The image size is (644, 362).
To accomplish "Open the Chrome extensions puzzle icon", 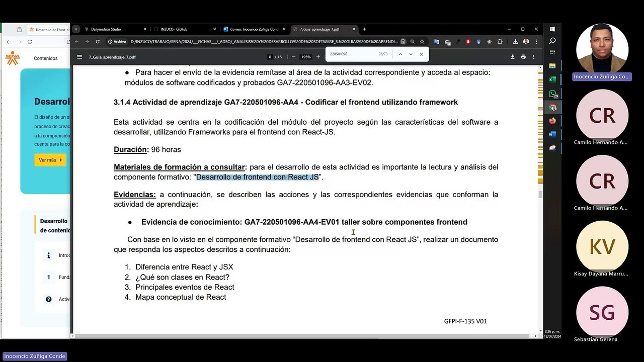I will (500, 42).
